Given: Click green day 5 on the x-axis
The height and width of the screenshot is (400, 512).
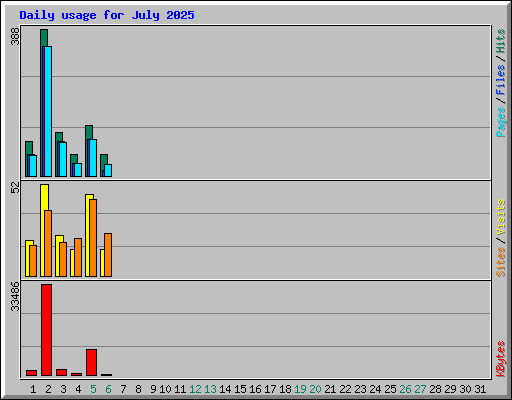Looking at the screenshot, I should click(93, 389).
